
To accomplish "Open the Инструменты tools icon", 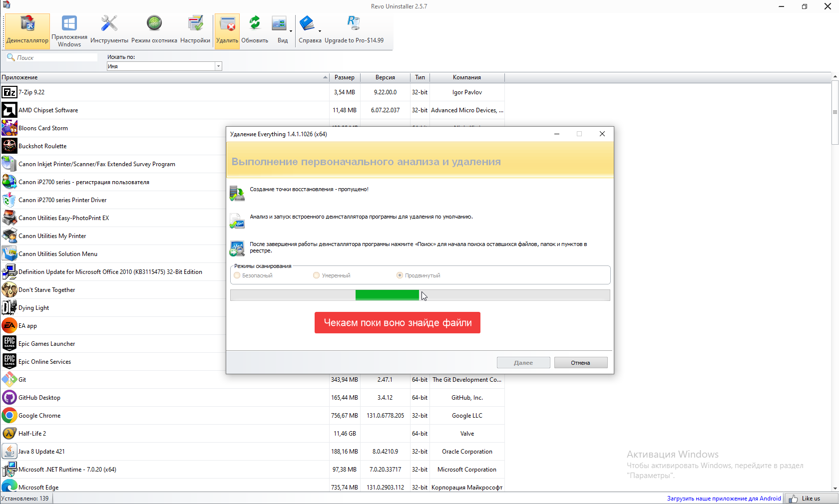I will tap(109, 31).
